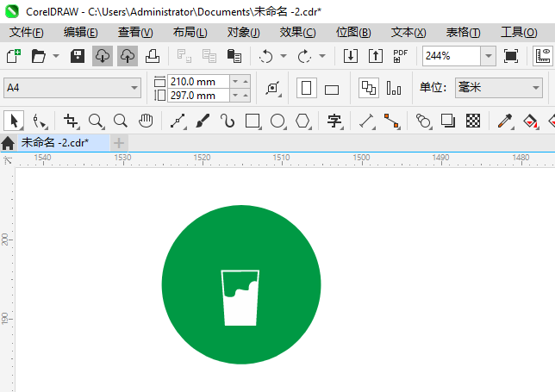Select the Pan hand tool
The height and width of the screenshot is (392, 555).
[146, 121]
